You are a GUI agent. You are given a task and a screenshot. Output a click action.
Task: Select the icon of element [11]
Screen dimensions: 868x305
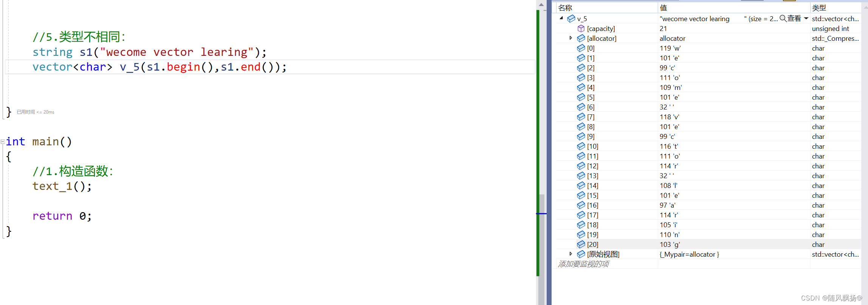tap(581, 156)
